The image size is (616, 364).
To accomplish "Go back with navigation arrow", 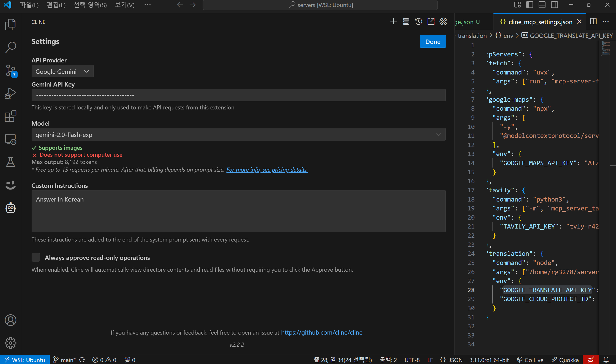I will (x=180, y=5).
